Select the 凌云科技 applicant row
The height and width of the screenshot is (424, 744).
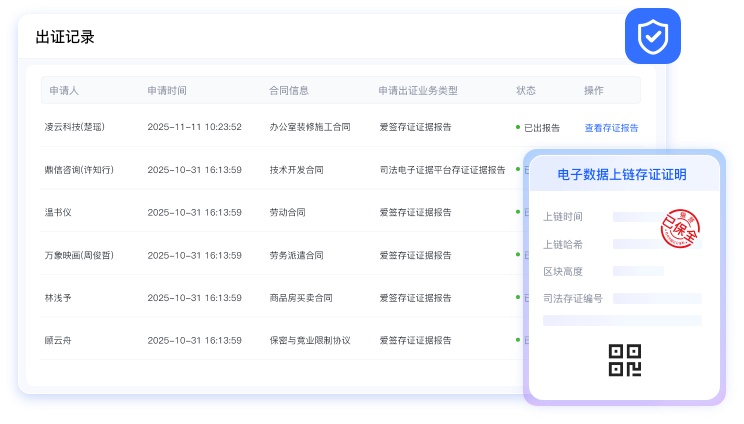point(74,128)
